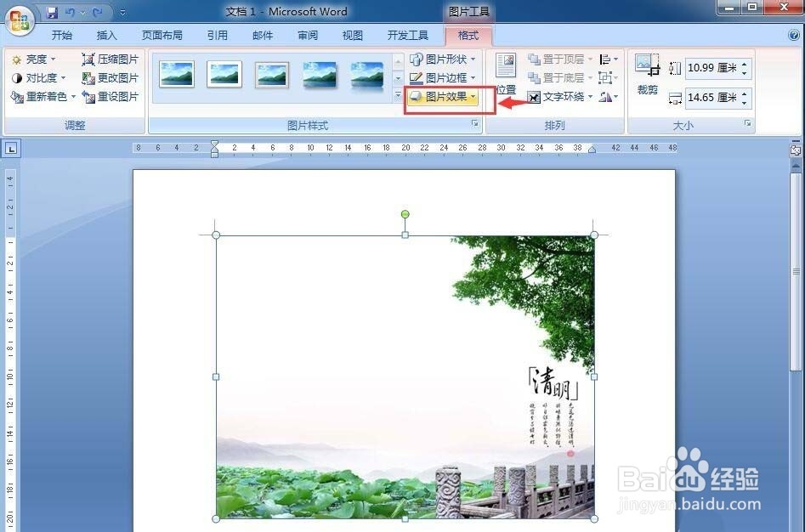Select the second picture style thumbnail

click(x=224, y=75)
